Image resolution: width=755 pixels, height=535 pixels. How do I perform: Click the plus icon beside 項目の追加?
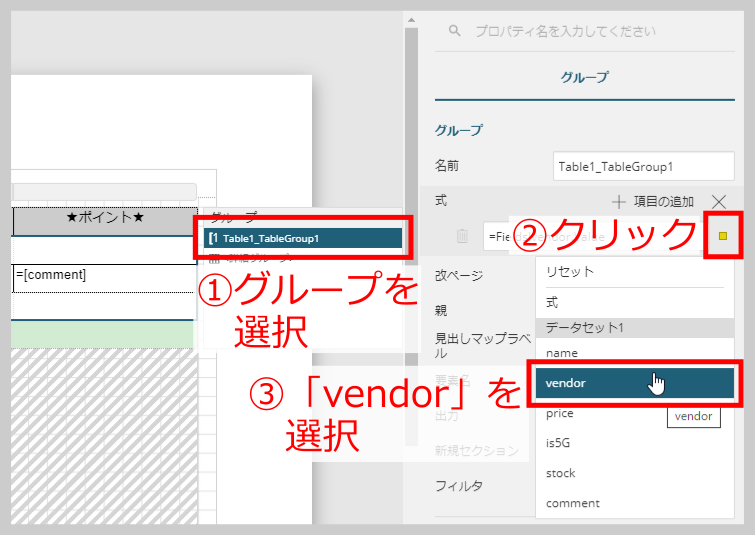click(x=619, y=202)
